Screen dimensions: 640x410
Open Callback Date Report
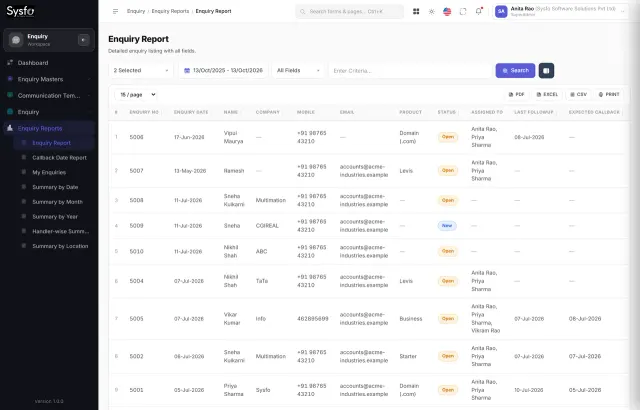(x=54, y=157)
